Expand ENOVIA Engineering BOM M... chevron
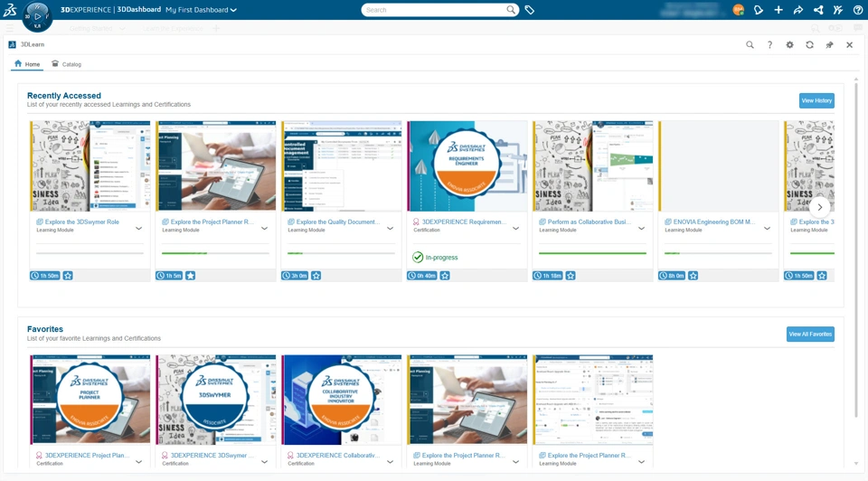Screen dimensions: 868x481 768,228
